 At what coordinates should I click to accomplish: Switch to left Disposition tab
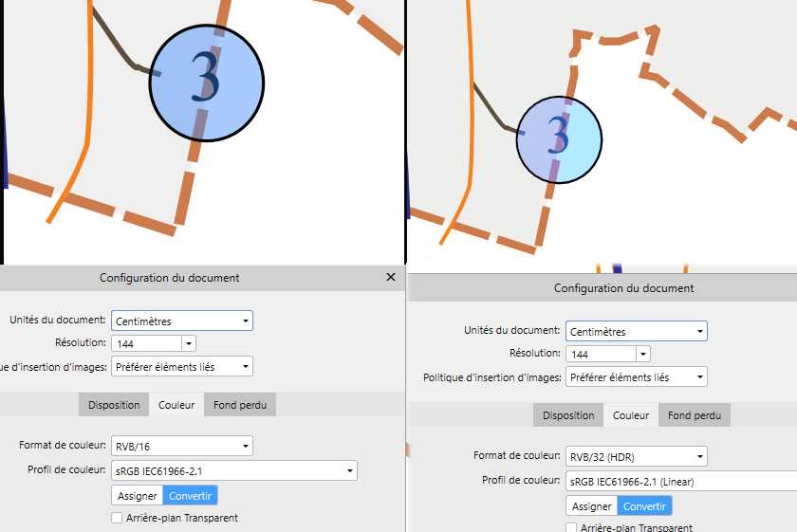(114, 405)
